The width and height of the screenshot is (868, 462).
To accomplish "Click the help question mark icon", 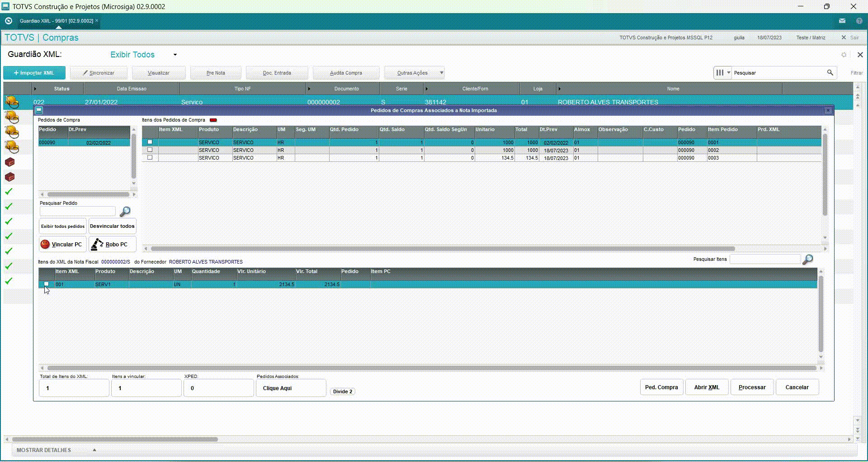I will tap(859, 21).
